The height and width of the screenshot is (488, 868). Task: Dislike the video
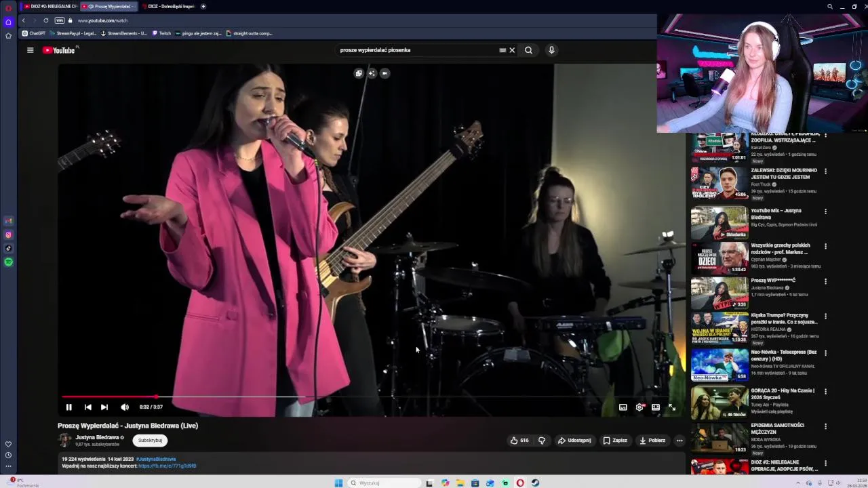[542, 441]
